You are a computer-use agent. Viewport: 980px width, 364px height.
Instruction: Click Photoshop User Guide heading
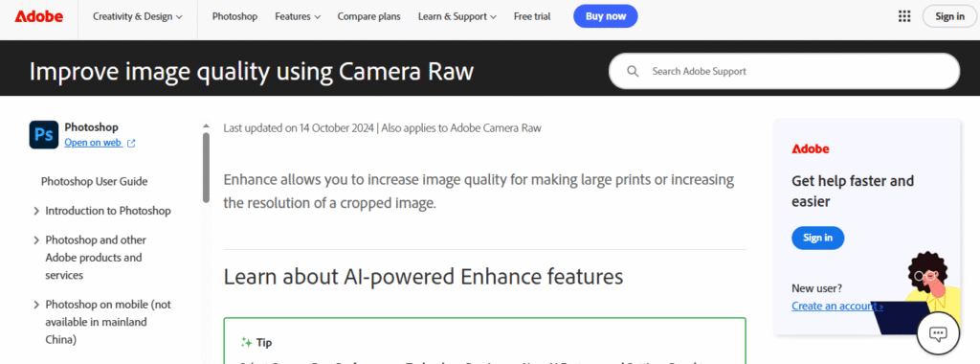coord(95,181)
